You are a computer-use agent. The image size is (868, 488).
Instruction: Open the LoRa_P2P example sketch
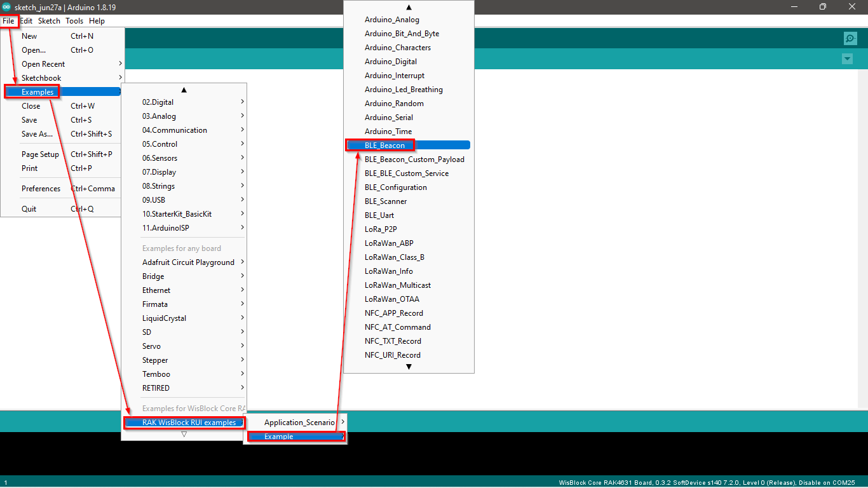point(409,229)
